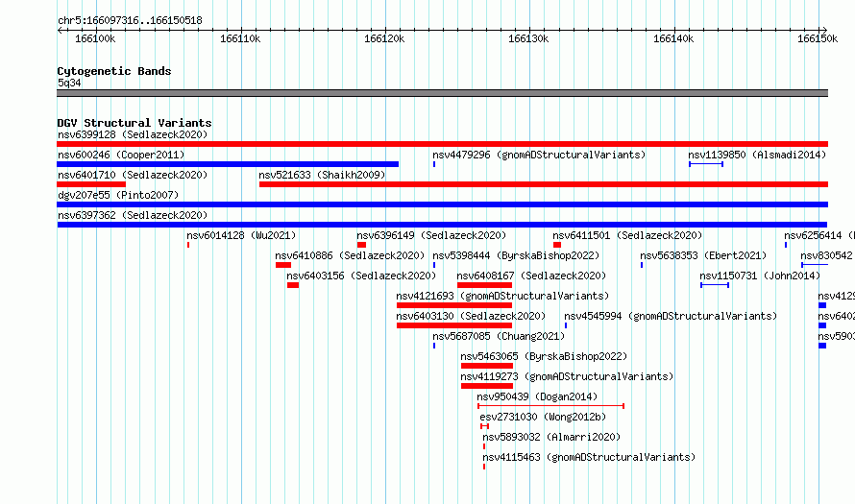Click the 166150k ruler tick label
Screen dimensions: 855x504
point(818,38)
